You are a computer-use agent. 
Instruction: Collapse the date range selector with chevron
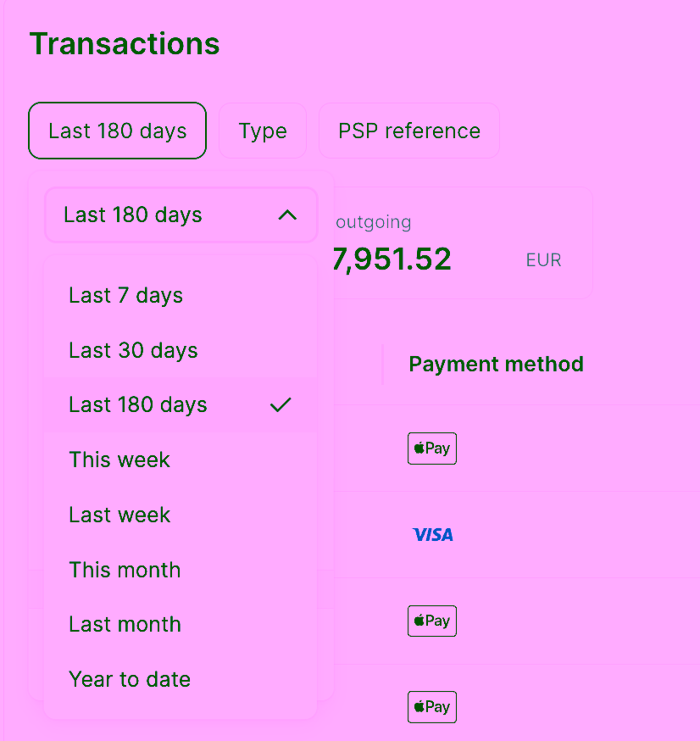[287, 215]
